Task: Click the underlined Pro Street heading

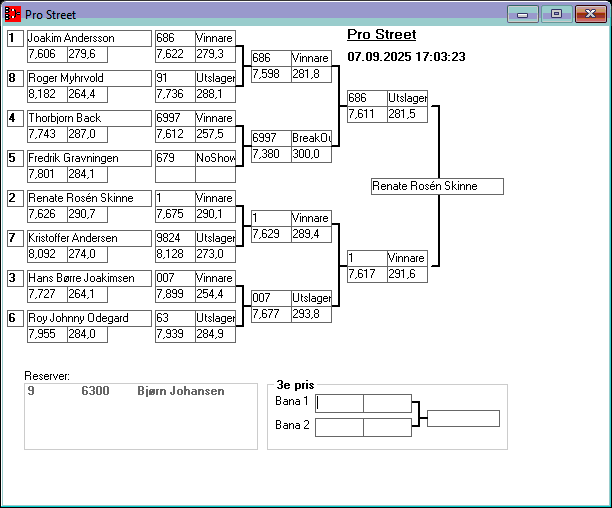Action: pyautogui.click(x=381, y=35)
